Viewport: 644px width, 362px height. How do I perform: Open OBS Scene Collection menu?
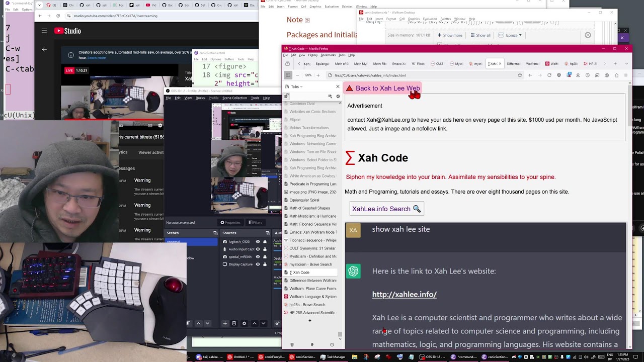click(x=234, y=98)
